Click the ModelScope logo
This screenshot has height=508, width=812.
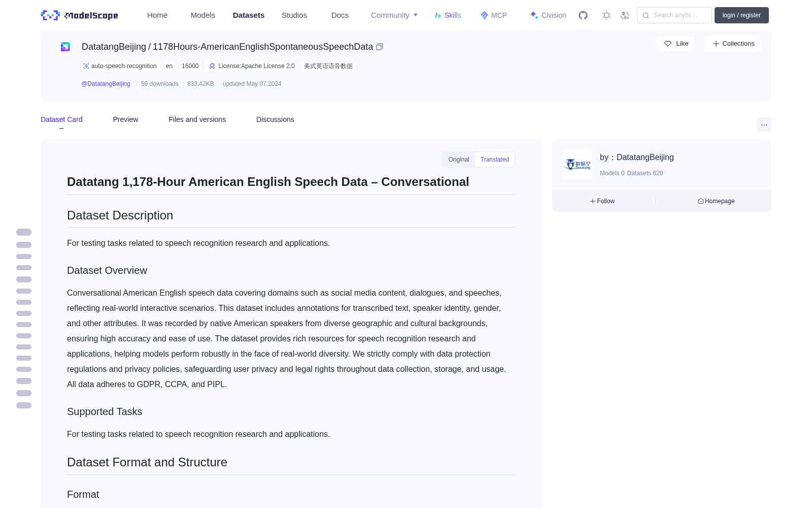point(80,15)
